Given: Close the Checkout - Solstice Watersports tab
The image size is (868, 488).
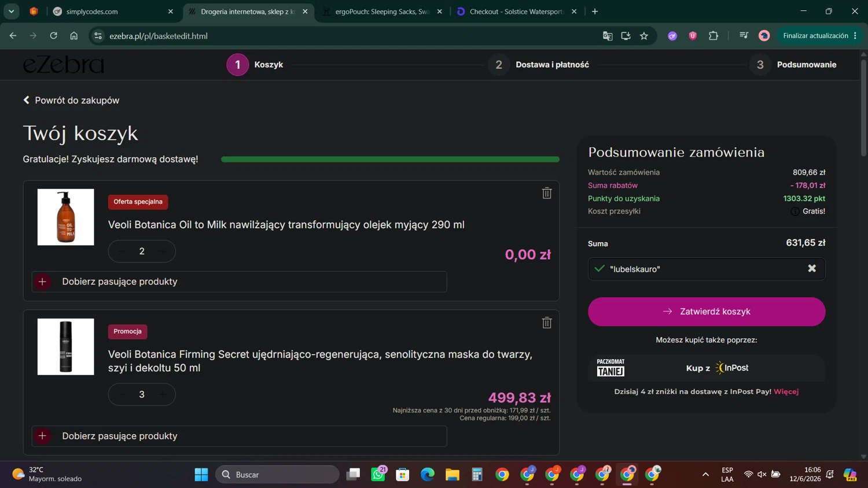Looking at the screenshot, I should coord(574,12).
